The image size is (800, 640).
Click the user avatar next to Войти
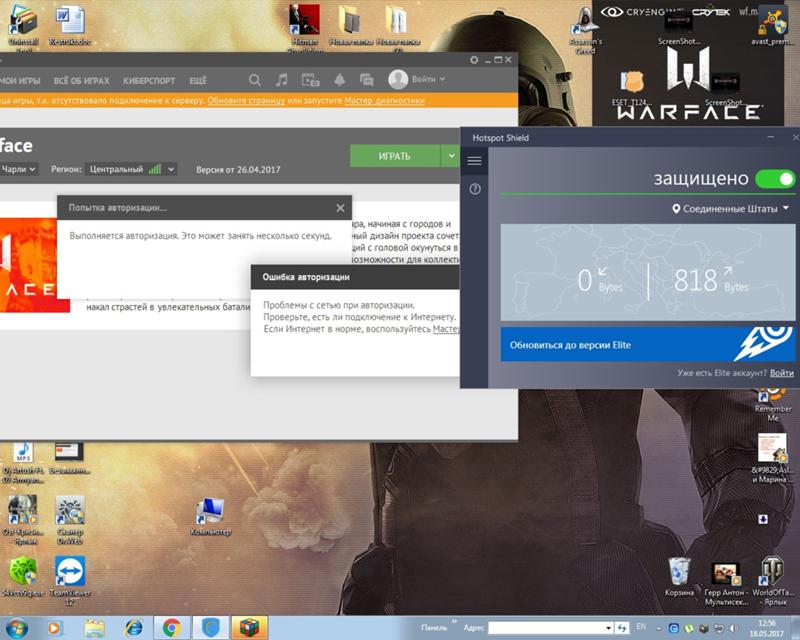click(x=398, y=79)
